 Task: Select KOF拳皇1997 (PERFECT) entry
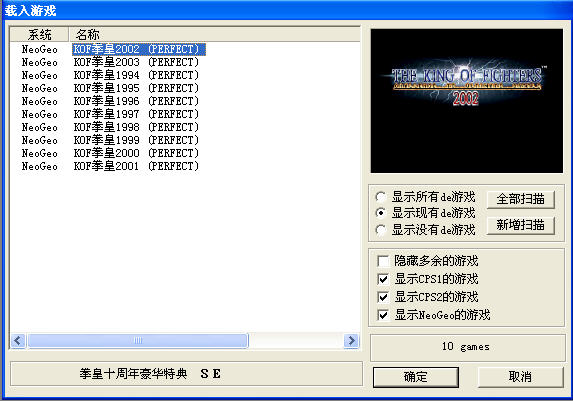point(136,114)
